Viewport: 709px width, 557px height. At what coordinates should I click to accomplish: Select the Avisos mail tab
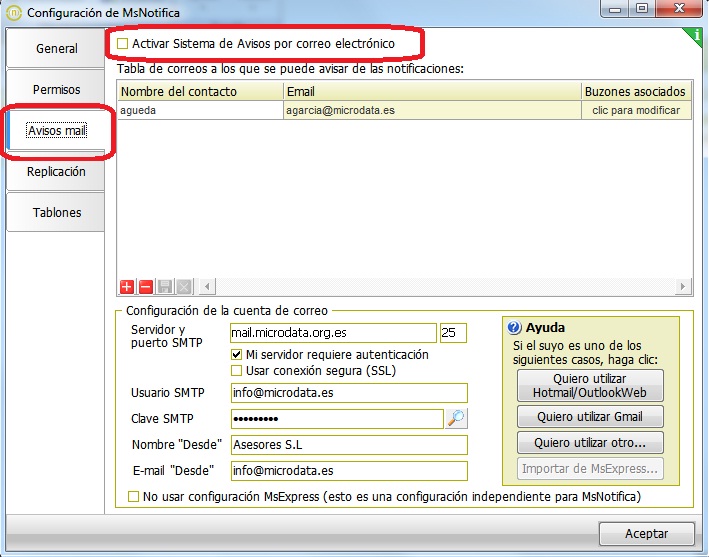point(56,131)
